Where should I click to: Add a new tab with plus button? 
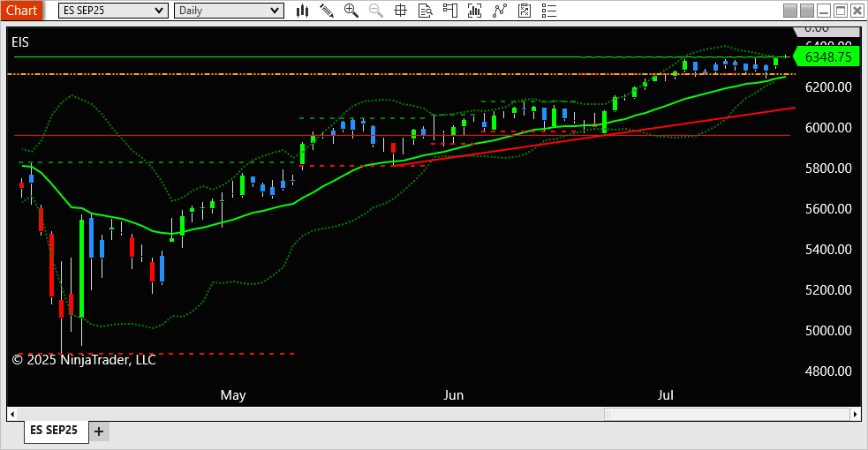point(99,431)
